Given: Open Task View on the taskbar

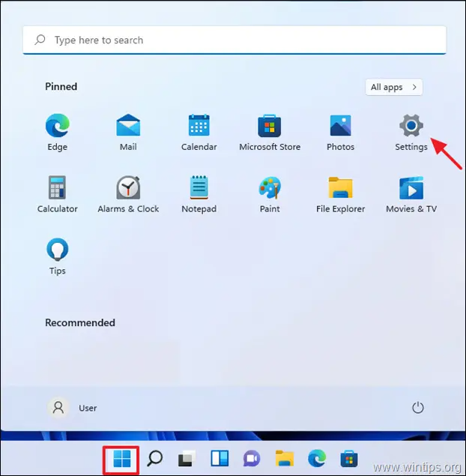Looking at the screenshot, I should point(187,459).
